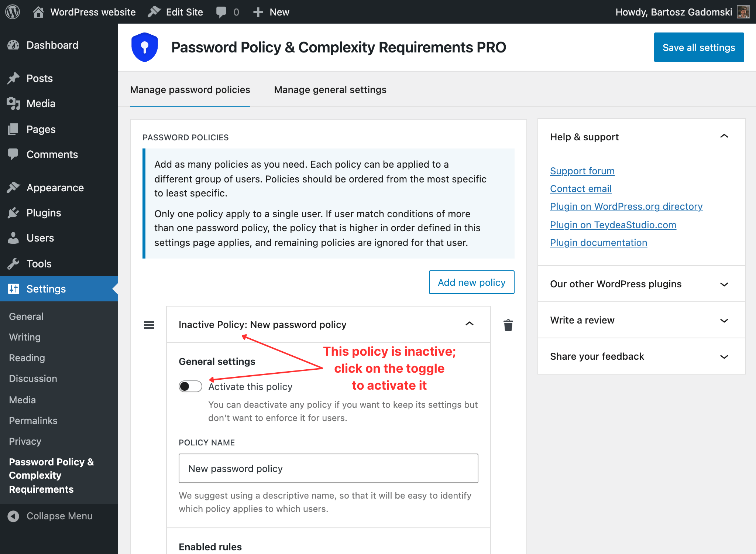Collapse the Help & support panel
This screenshot has width=756, height=554.
coord(724,136)
